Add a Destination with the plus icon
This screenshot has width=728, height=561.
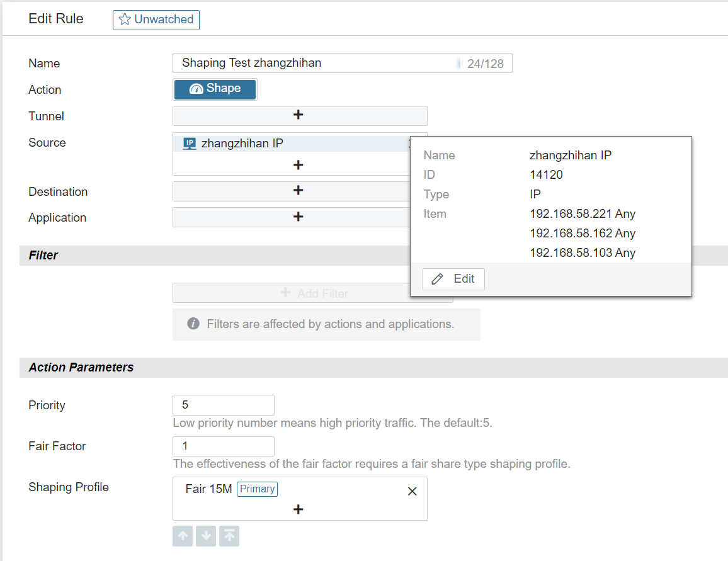click(299, 191)
